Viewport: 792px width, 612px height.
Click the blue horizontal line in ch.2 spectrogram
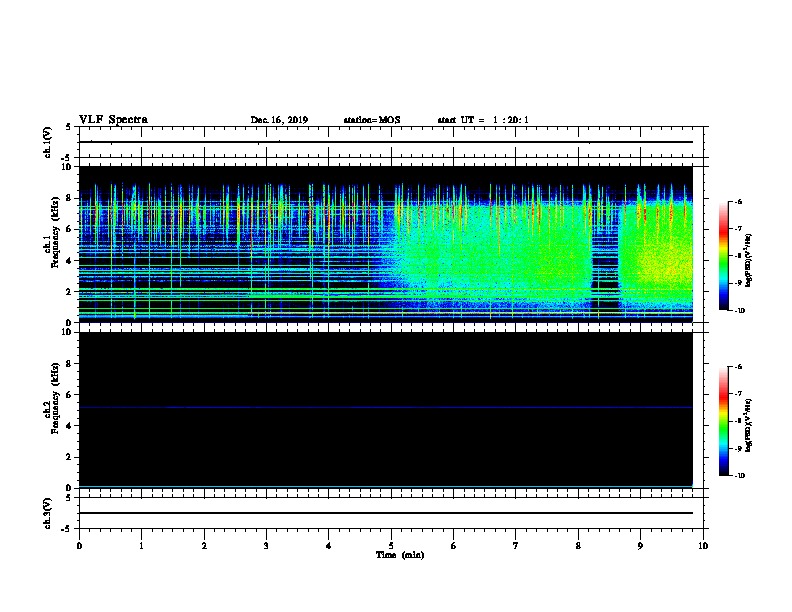coord(385,407)
